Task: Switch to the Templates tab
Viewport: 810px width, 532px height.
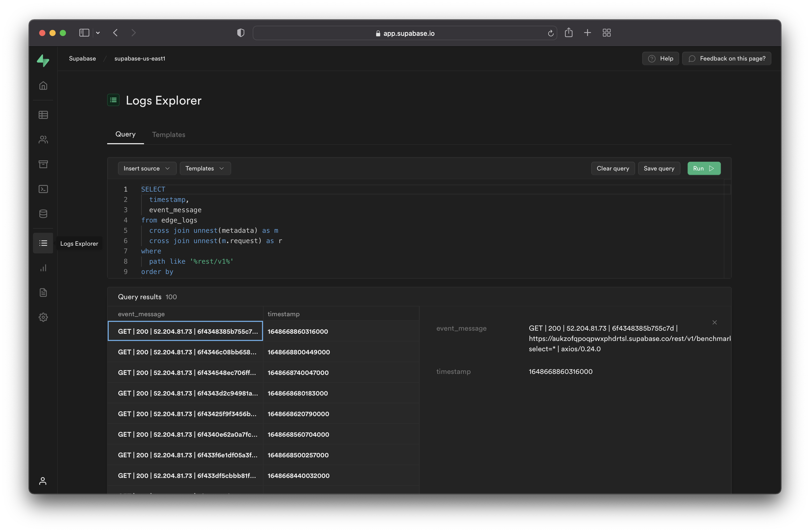Action: tap(168, 135)
